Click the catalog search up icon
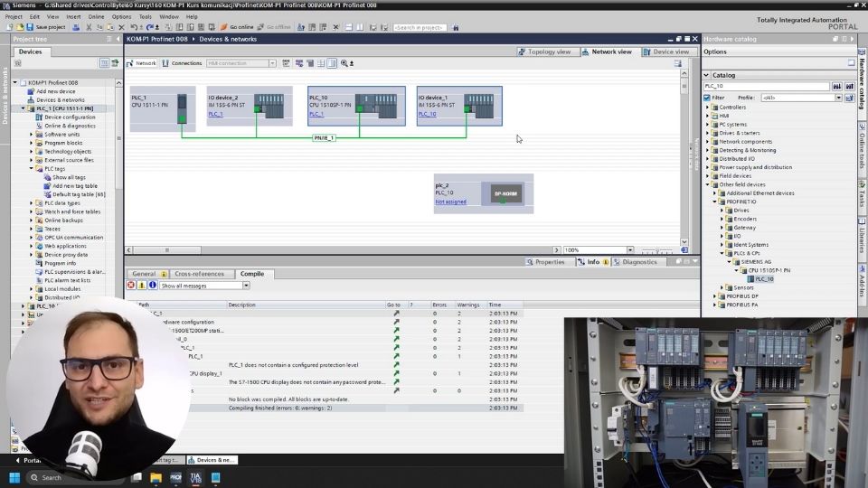 [x=850, y=87]
